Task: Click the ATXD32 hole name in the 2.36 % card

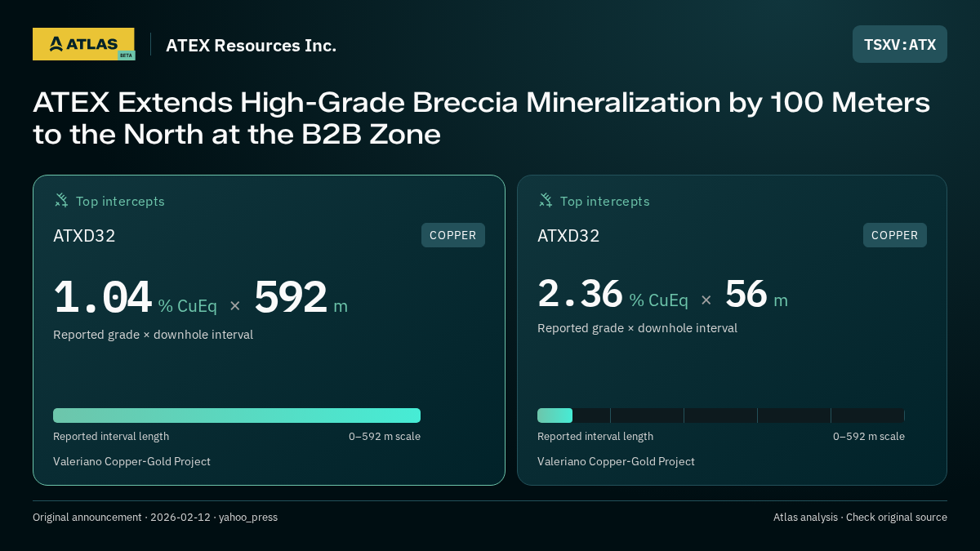Action: (568, 236)
